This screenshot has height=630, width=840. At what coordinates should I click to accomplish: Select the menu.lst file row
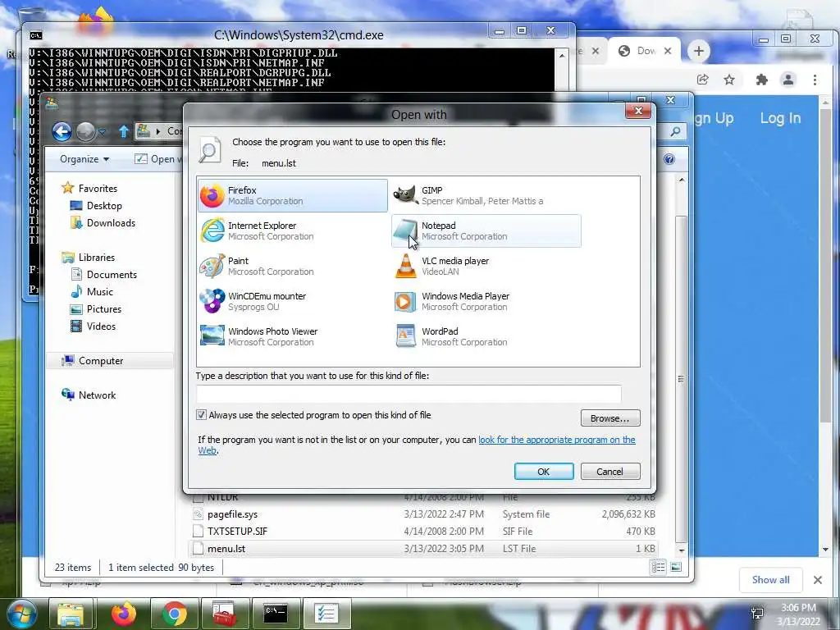pos(423,549)
